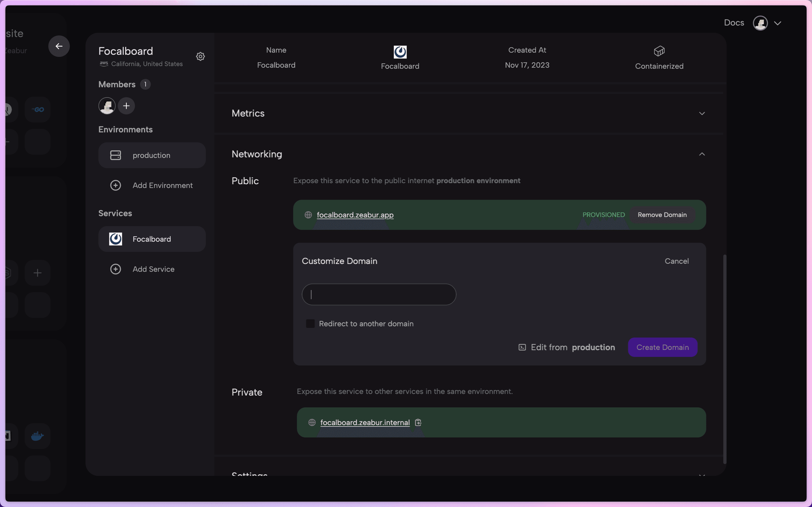Copy the focalboard.zeabur.internal address
The height and width of the screenshot is (507, 812).
[x=418, y=422]
